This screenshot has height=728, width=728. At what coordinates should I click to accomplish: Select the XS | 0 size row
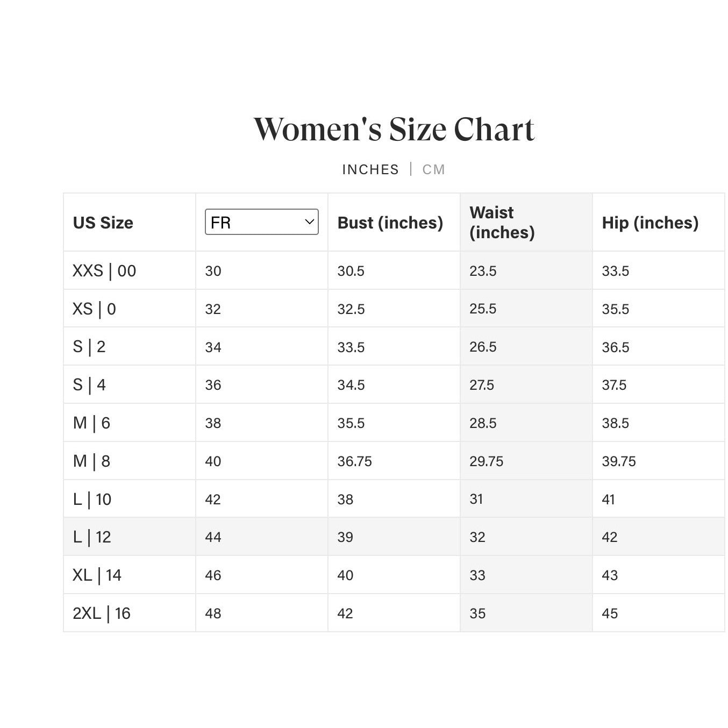tap(394, 309)
